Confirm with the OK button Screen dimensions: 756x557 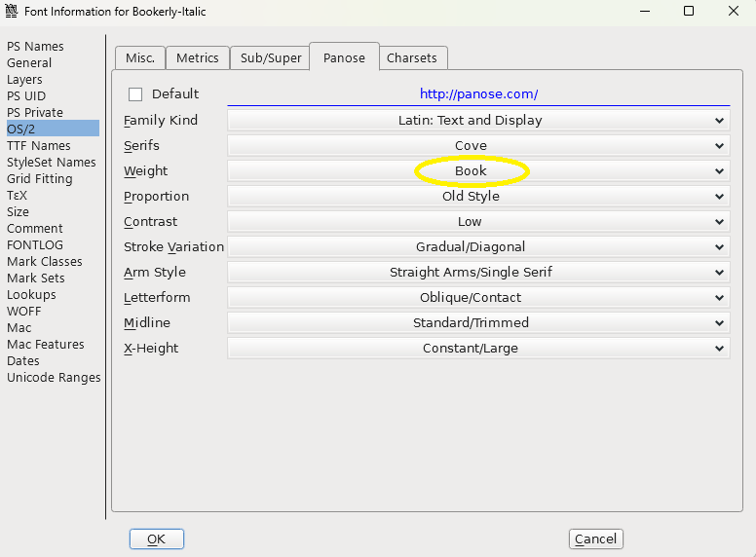[x=157, y=538]
